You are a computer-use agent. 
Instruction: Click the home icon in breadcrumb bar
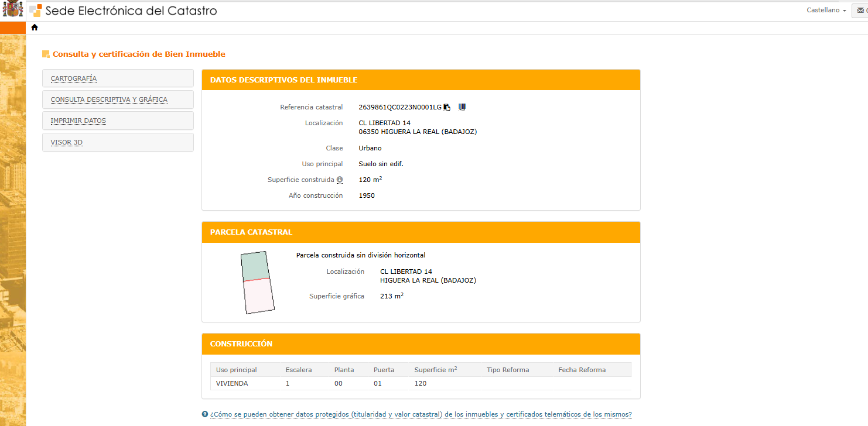pos(35,28)
